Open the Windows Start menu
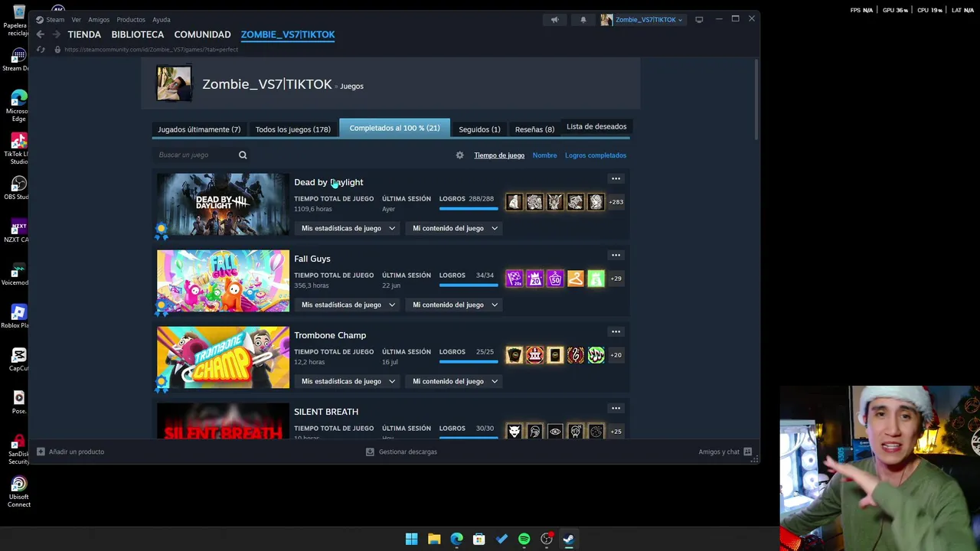980x551 pixels. tap(411, 539)
